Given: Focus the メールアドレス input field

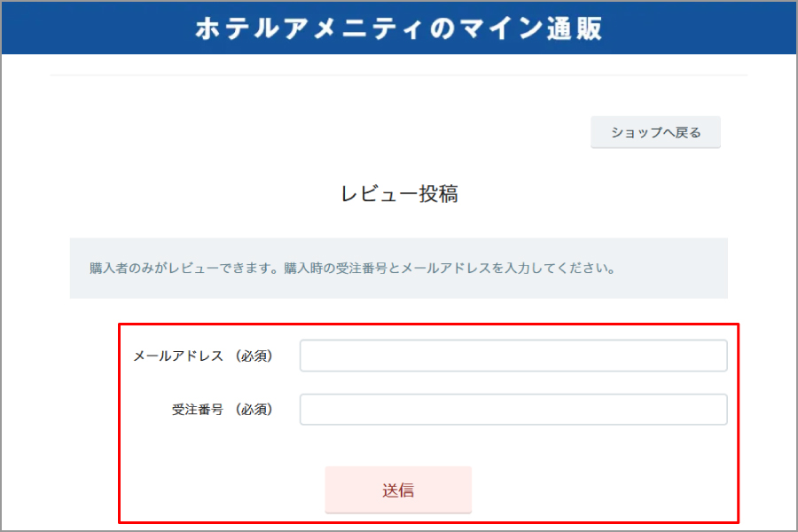Looking at the screenshot, I should (x=513, y=356).
